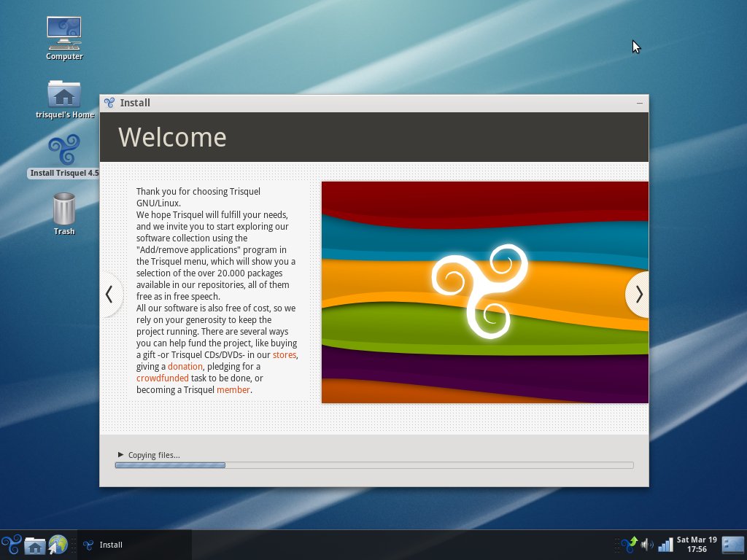Open the crowdfunded link
Screen dimensions: 747x560
pos(163,378)
